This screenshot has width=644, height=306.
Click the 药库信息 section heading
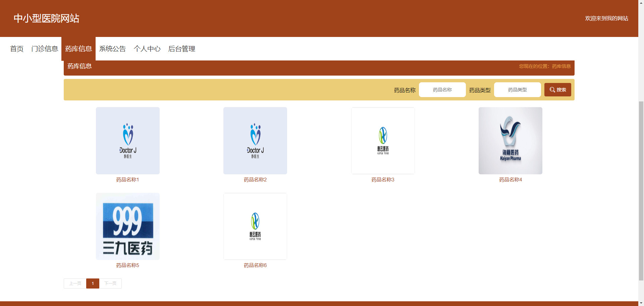pyautogui.click(x=79, y=66)
